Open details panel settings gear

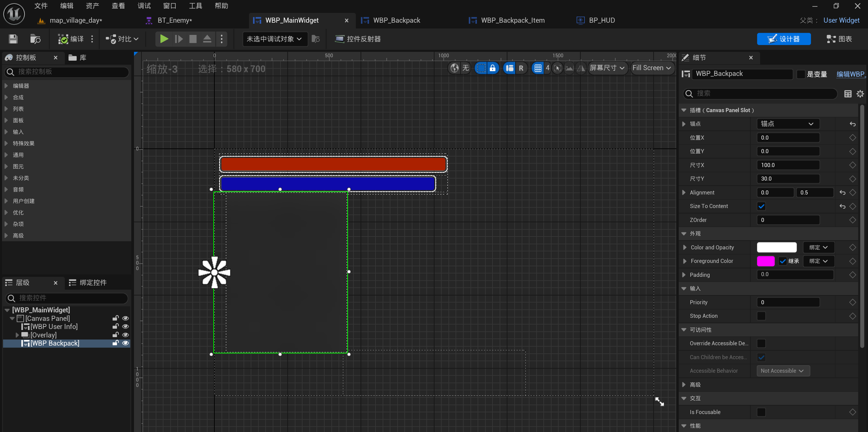coord(860,94)
